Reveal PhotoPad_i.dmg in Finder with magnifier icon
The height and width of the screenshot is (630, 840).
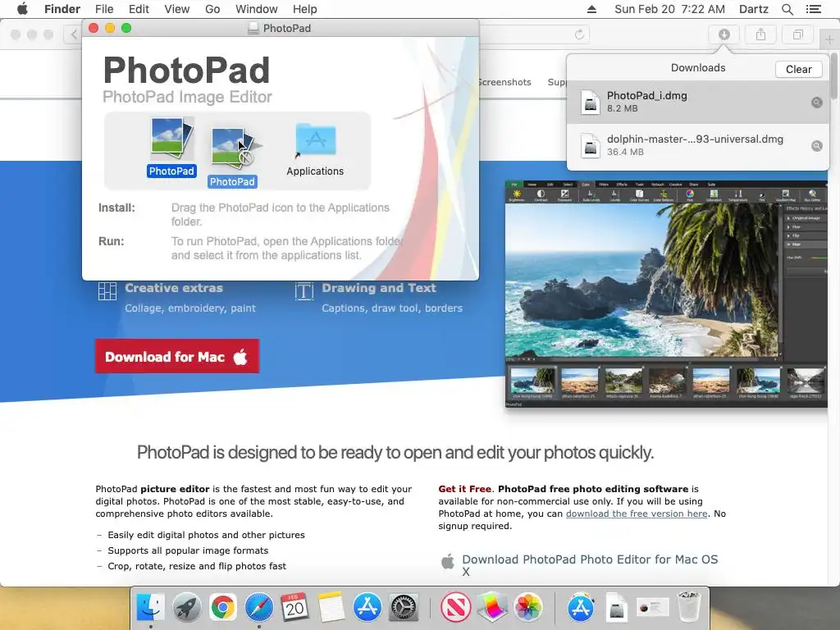tap(816, 103)
